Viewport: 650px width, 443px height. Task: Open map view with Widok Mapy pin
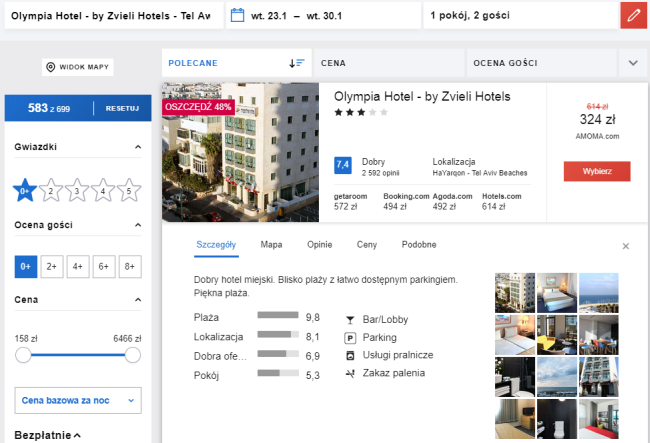click(78, 68)
